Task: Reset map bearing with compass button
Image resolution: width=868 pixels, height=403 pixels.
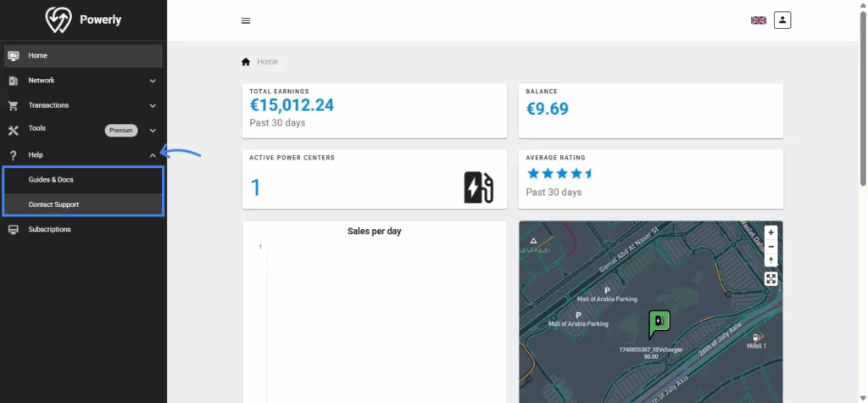Action: (x=771, y=260)
